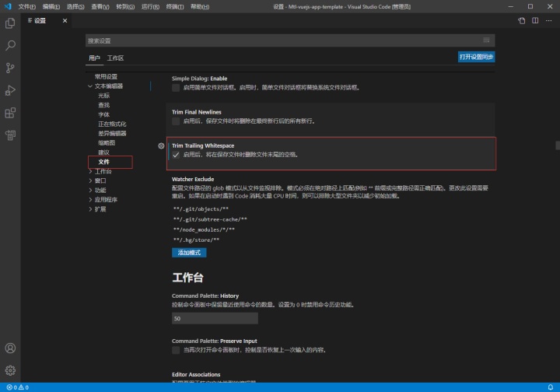Split the editor to the right
The width and height of the screenshot is (560, 392).
click(535, 21)
